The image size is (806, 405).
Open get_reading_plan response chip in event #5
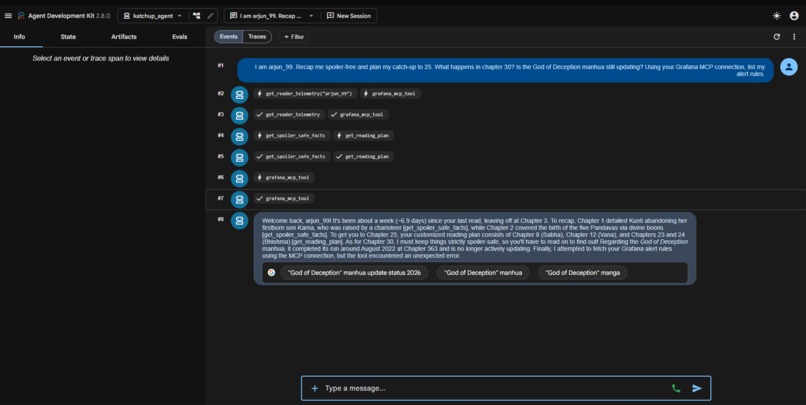point(363,156)
